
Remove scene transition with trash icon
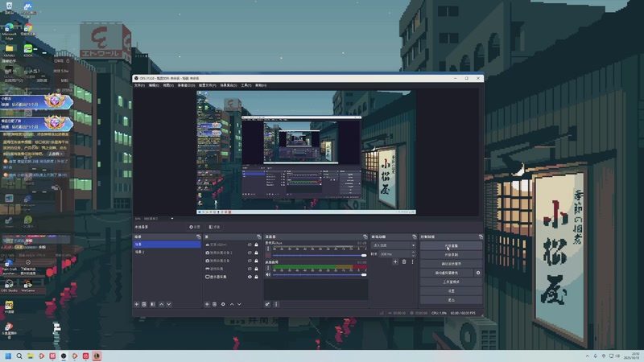coord(404,262)
